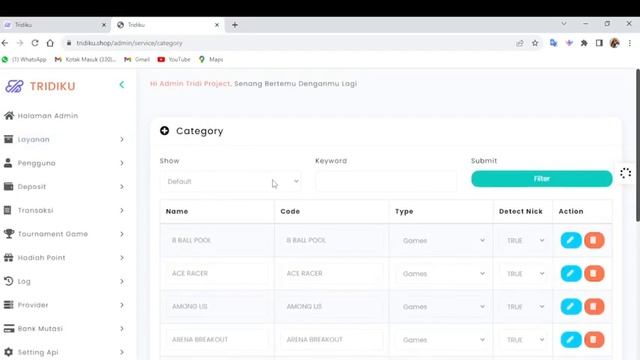Delete the ACE RACER category
The image size is (640, 360).
pyautogui.click(x=594, y=273)
